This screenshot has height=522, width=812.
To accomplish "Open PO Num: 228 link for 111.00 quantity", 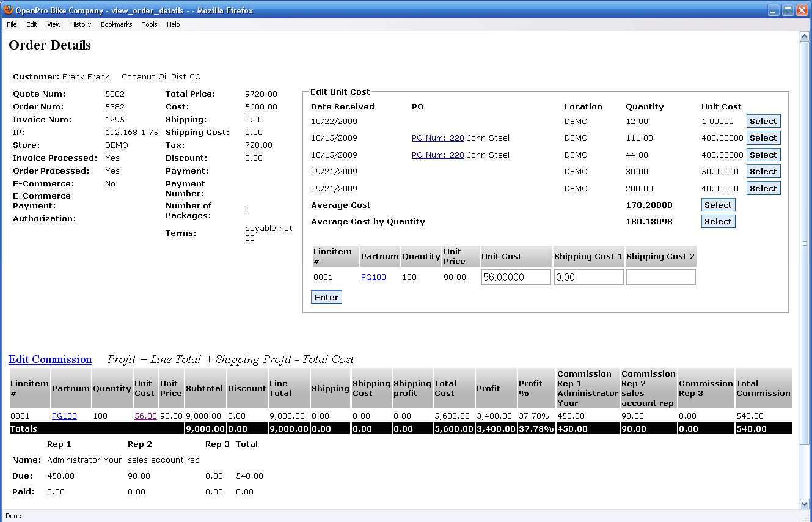I will 437,138.
